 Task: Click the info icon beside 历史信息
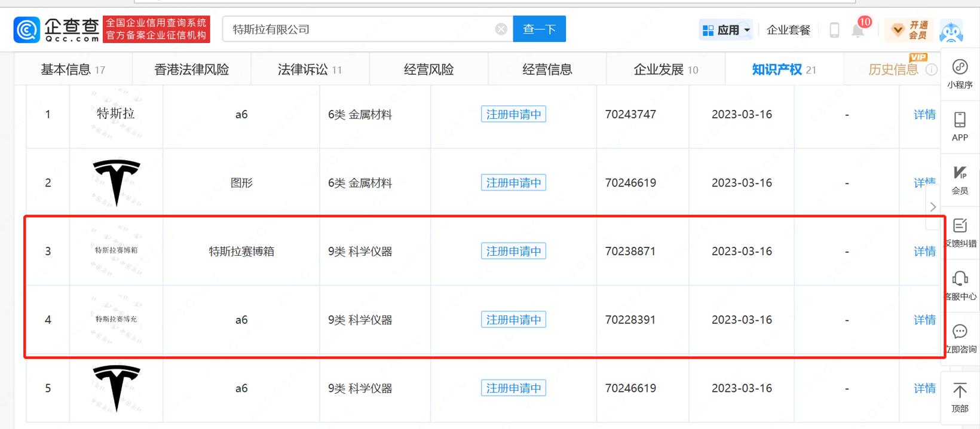pos(931,70)
